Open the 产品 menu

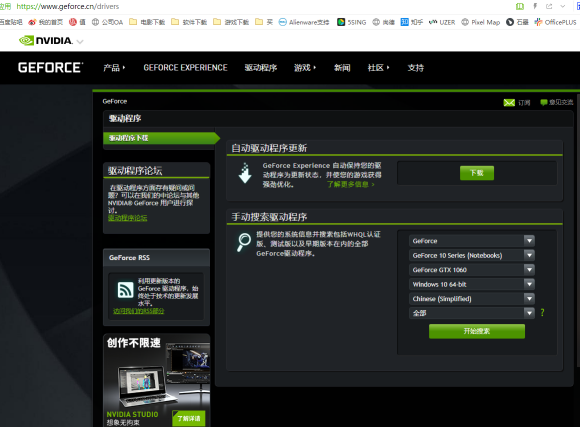coord(114,68)
